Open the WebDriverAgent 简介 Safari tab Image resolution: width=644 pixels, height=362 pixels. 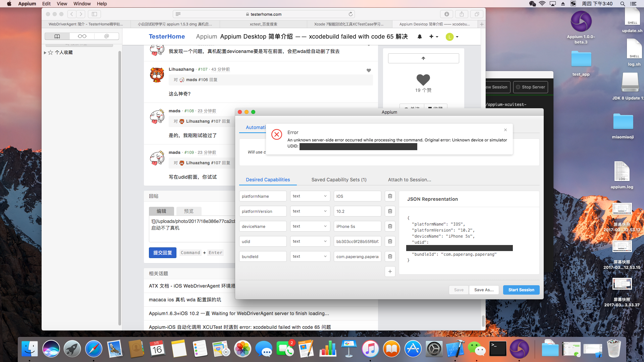86,24
